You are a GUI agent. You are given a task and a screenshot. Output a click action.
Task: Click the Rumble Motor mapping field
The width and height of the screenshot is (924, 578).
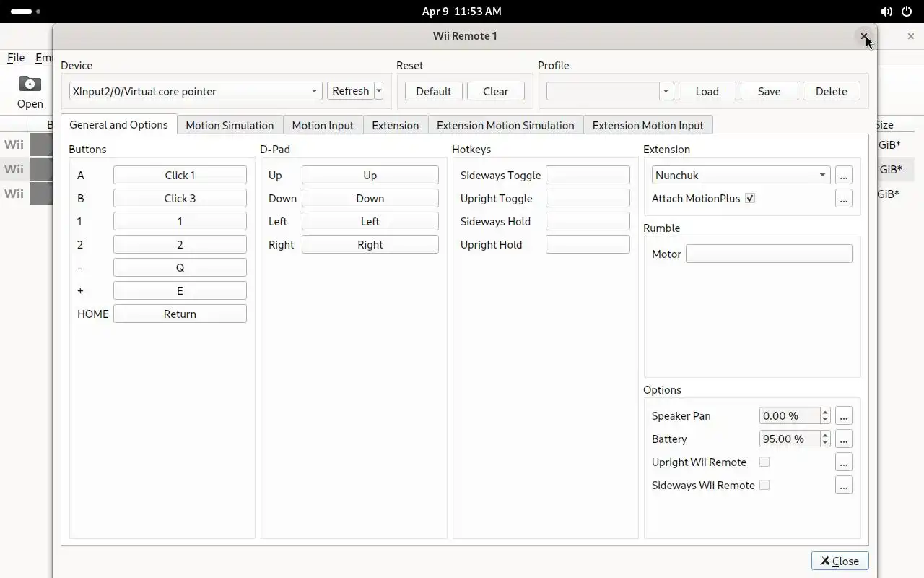click(769, 254)
